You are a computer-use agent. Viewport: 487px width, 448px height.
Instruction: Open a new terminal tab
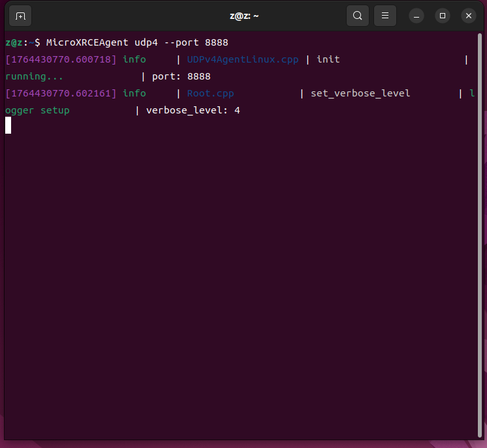pyautogui.click(x=20, y=16)
